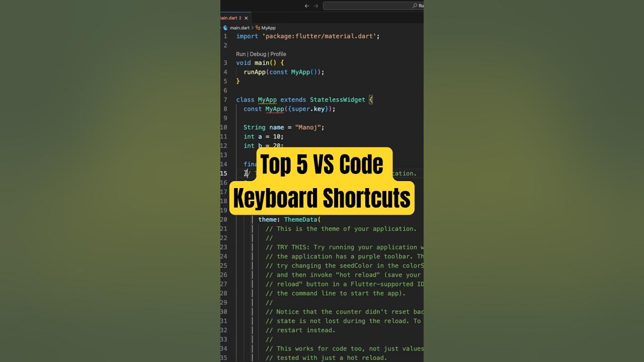Click the VS Code command center search box

[373, 6]
